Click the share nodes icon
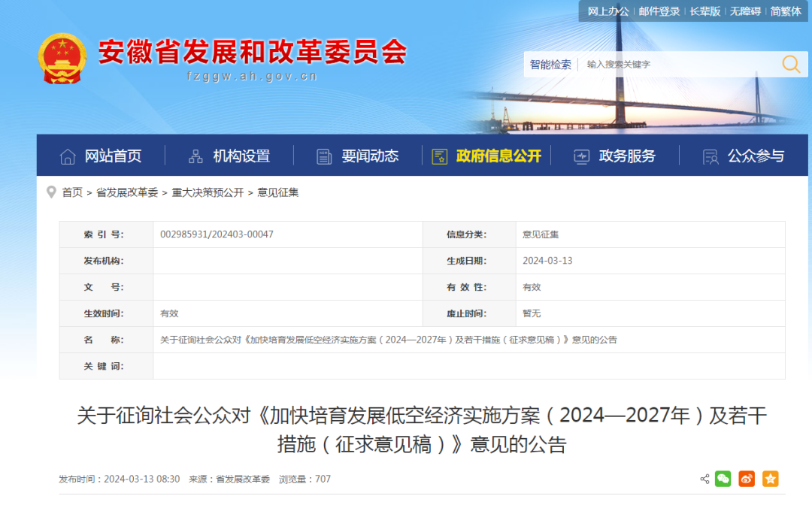 click(704, 479)
